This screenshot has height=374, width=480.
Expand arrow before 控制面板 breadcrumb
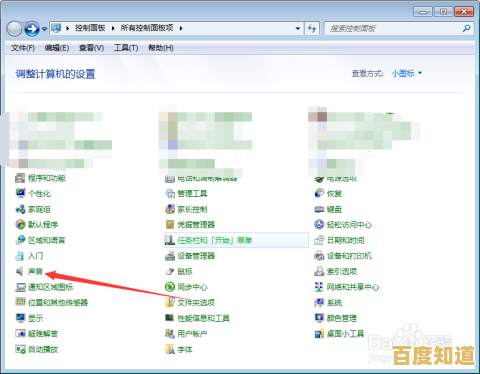pos(68,28)
